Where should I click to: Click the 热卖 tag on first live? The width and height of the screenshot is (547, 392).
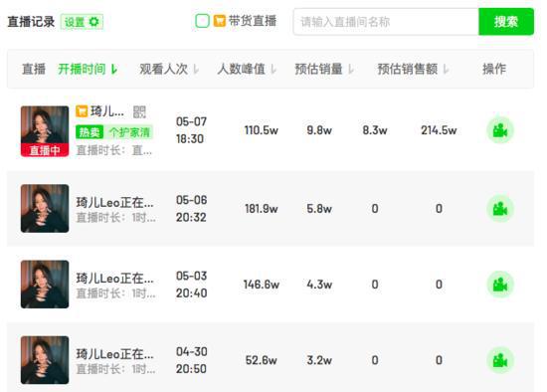click(90, 132)
